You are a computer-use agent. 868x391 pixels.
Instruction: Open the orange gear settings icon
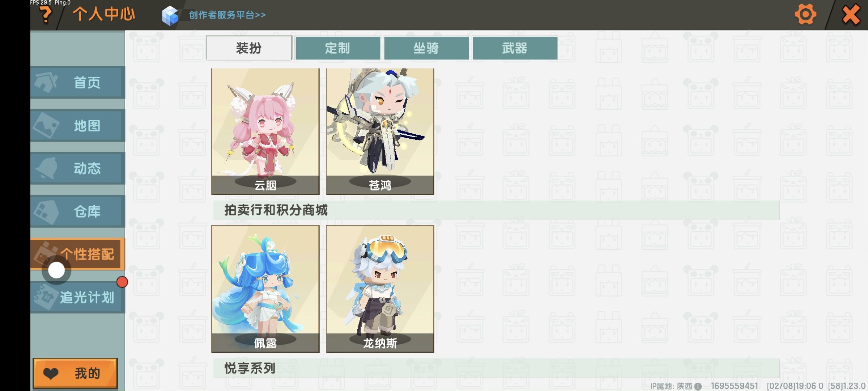tap(805, 14)
